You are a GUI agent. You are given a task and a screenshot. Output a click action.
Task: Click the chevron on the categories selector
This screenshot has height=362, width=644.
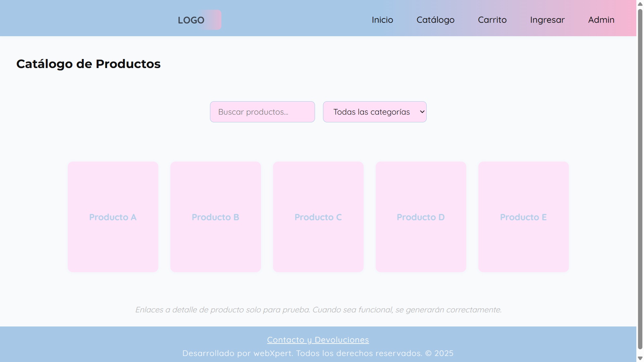pos(421,112)
